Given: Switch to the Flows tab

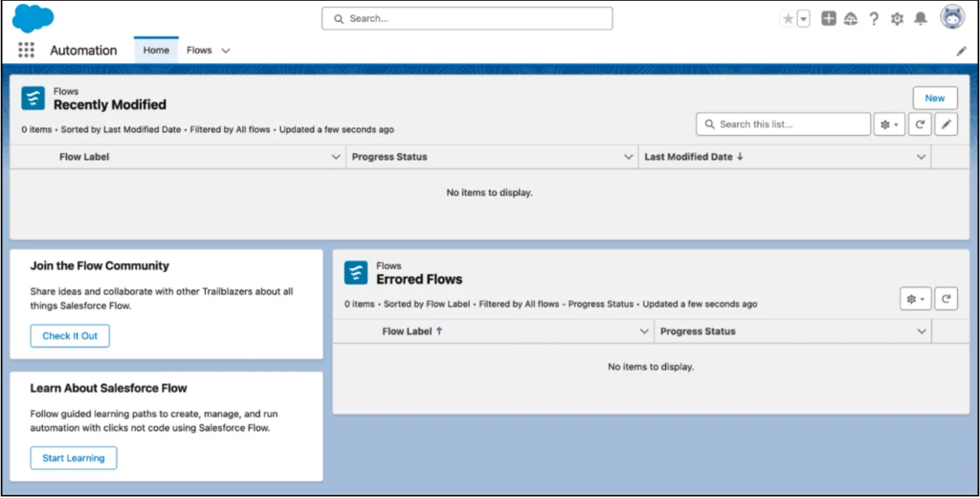Looking at the screenshot, I should click(199, 51).
